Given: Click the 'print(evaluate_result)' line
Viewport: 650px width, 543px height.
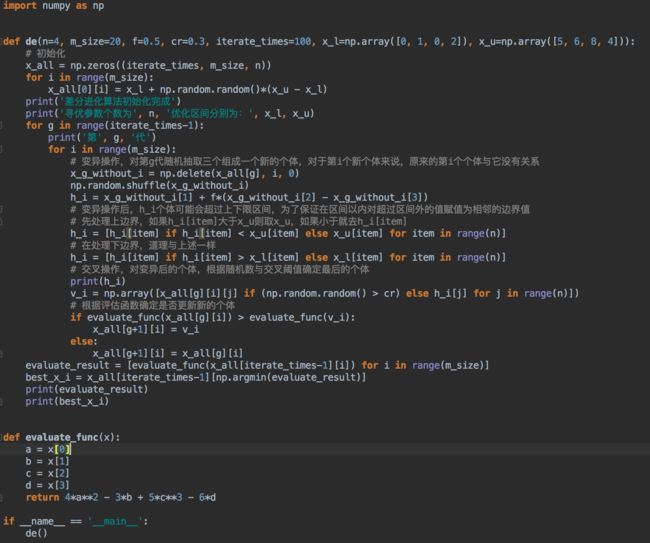Looking at the screenshot, I should coord(87,390).
